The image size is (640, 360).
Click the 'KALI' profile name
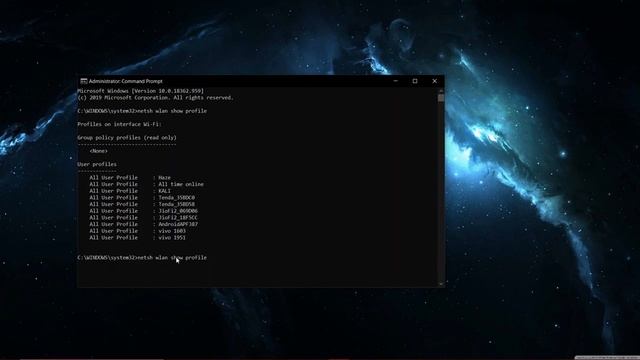[x=164, y=191]
